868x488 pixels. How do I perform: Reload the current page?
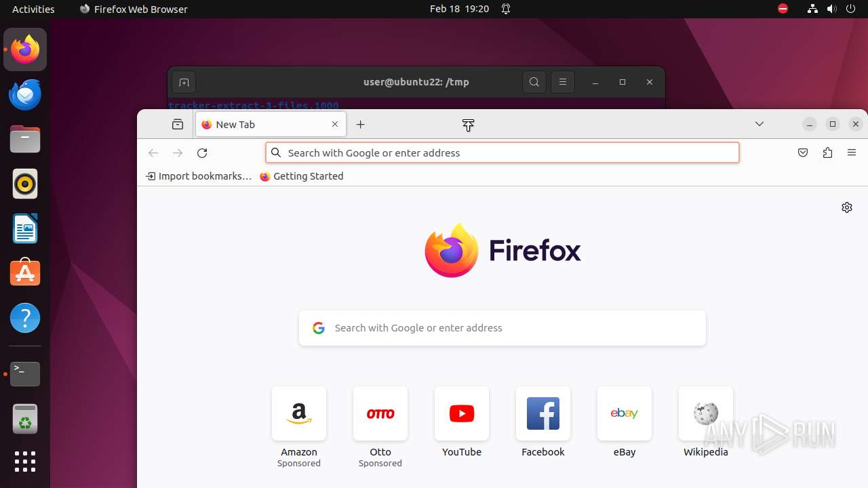point(202,153)
